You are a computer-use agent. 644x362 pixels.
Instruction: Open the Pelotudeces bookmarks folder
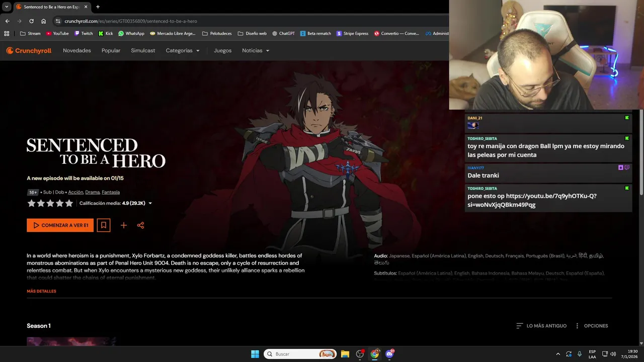[x=217, y=34]
